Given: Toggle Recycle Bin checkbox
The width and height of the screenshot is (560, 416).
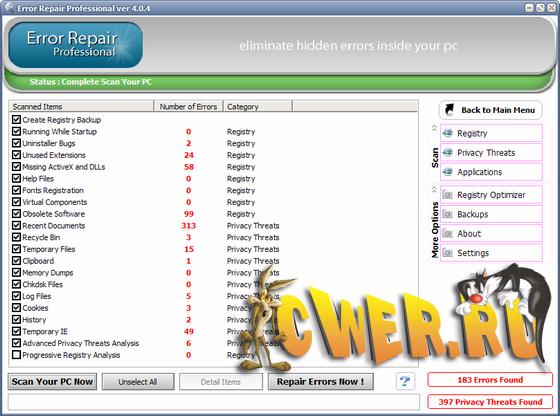Looking at the screenshot, I should (16, 237).
